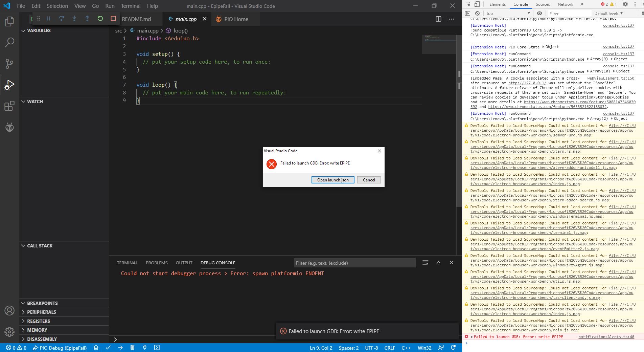644x352 pixels.
Task: Click the PIO Debug (EpipeFail) status item
Action: [x=60, y=348]
